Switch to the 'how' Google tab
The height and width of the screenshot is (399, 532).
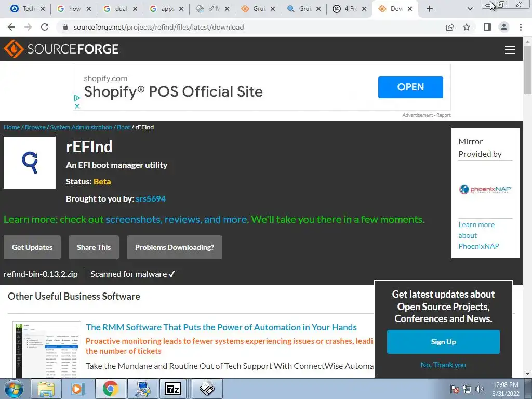pyautogui.click(x=70, y=9)
